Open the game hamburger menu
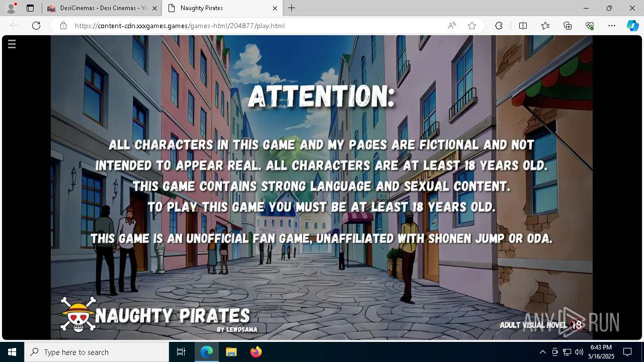 (12, 44)
